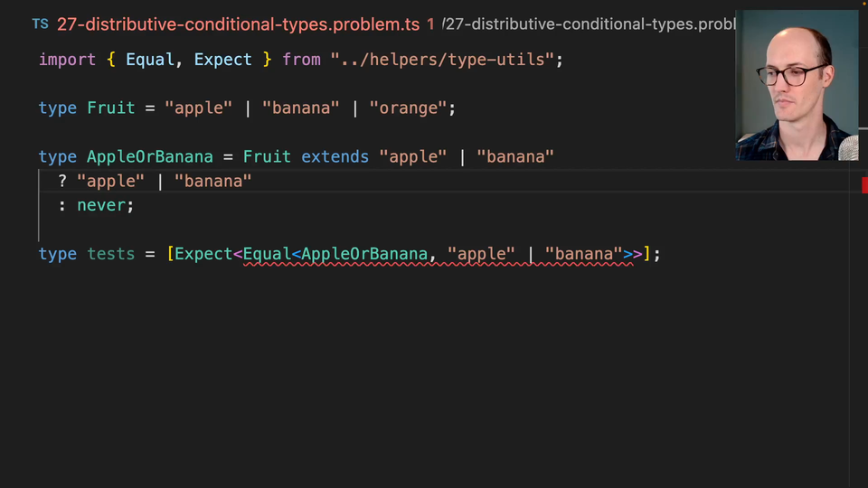868x488 pixels.
Task: Click the import keyword on line one
Action: point(67,60)
